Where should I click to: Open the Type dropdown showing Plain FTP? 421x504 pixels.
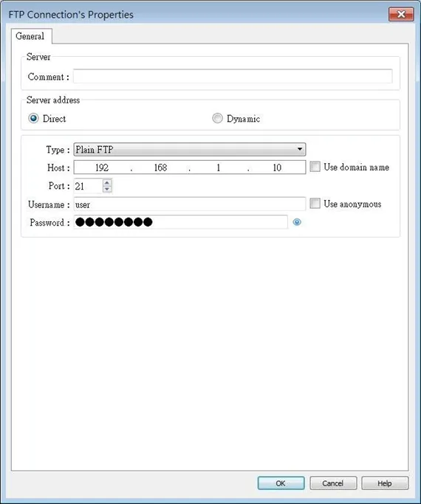point(189,150)
